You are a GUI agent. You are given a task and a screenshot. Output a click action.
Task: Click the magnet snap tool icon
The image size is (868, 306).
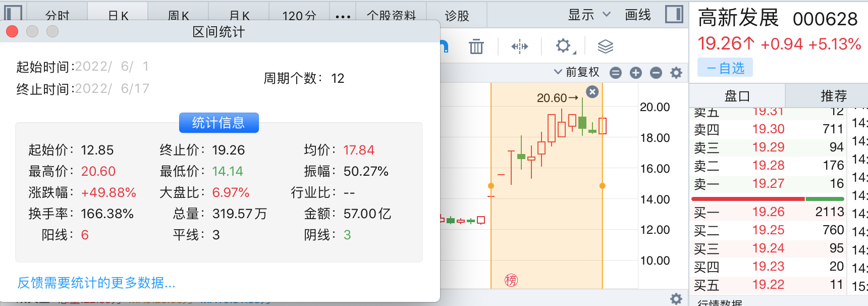point(444,46)
